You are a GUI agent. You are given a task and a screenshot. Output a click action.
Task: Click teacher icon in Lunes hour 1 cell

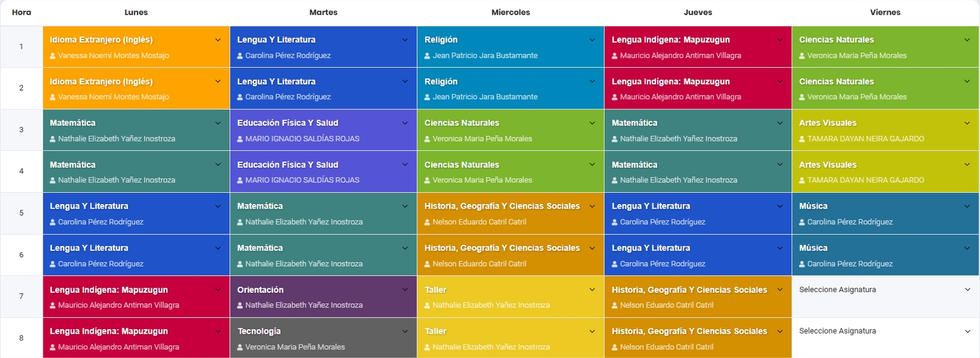click(53, 56)
